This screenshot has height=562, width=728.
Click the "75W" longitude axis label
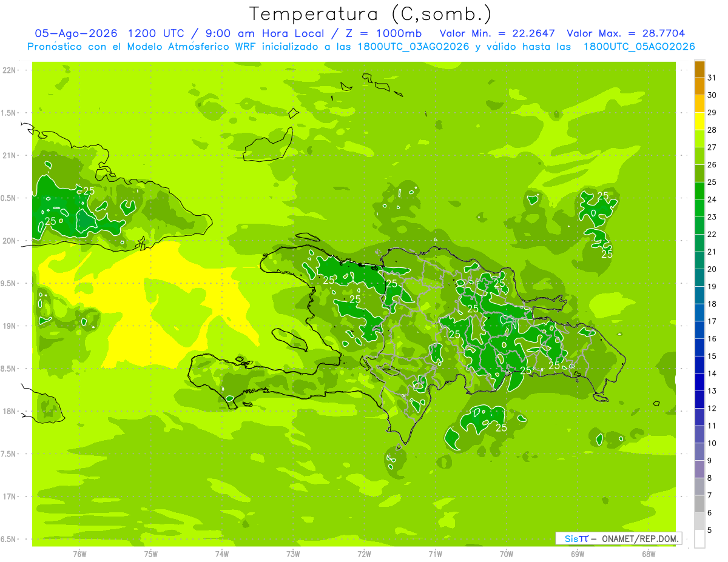coord(151,554)
